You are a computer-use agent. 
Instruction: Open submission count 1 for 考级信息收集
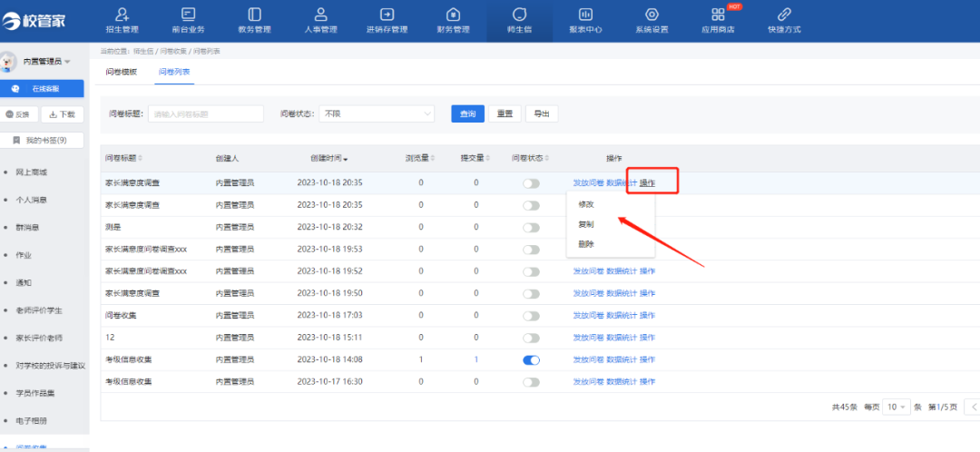[x=476, y=359]
